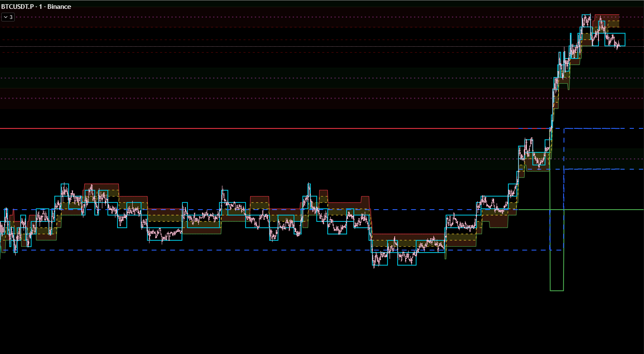Click the Binance exchange label in chart title
Screen dimensions: 644x354
click(59, 7)
